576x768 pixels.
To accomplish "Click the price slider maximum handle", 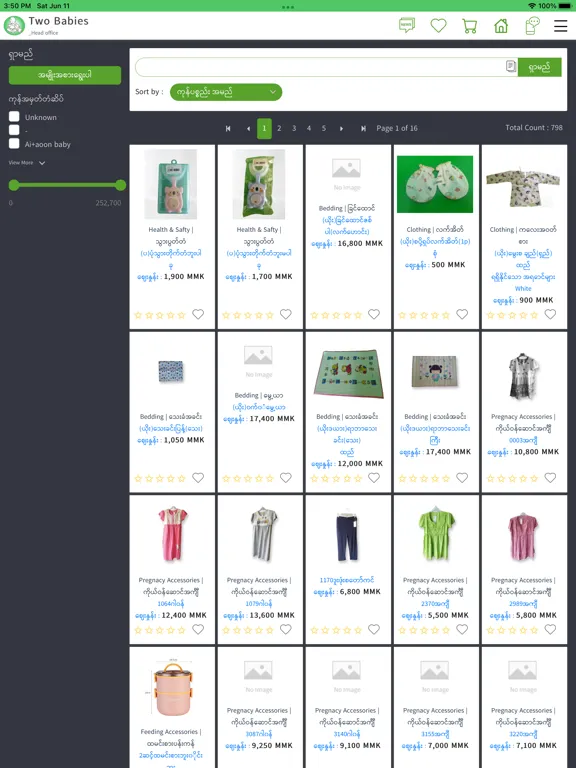I will click(120, 185).
